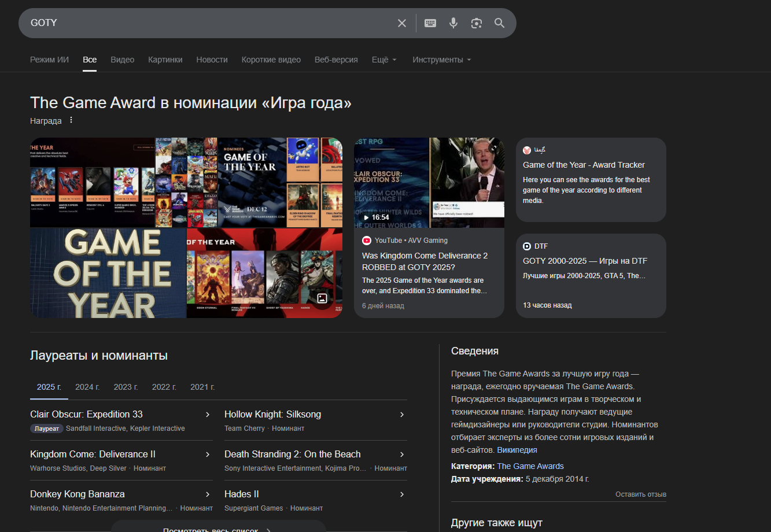Image resolution: width=771 pixels, height=532 pixels.
Task: Open the Новости results tab
Action: (x=212, y=60)
